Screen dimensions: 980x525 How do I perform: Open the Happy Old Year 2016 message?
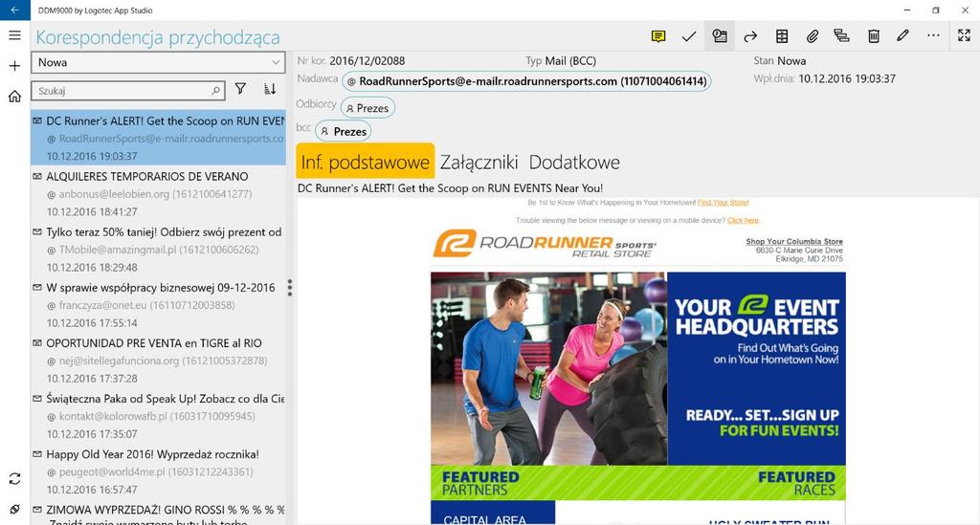point(158,471)
